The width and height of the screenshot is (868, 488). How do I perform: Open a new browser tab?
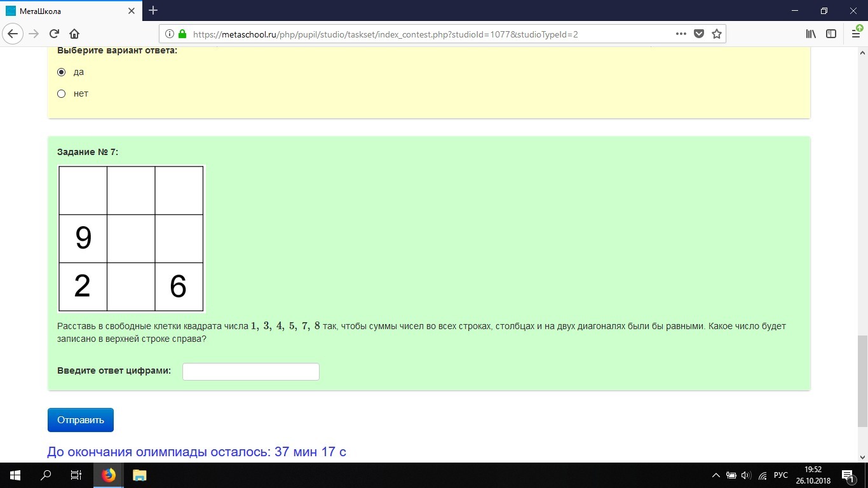153,11
